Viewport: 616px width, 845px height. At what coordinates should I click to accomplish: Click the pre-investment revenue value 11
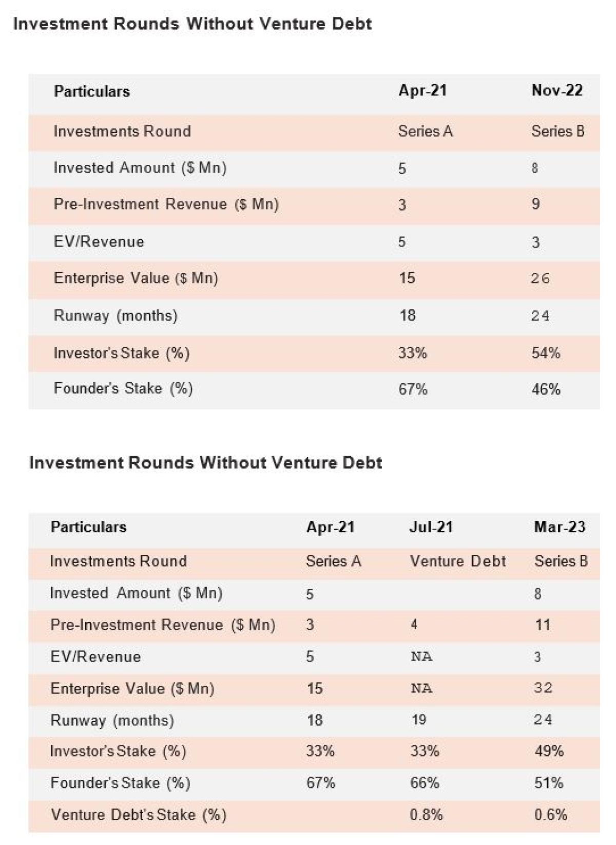click(x=543, y=625)
